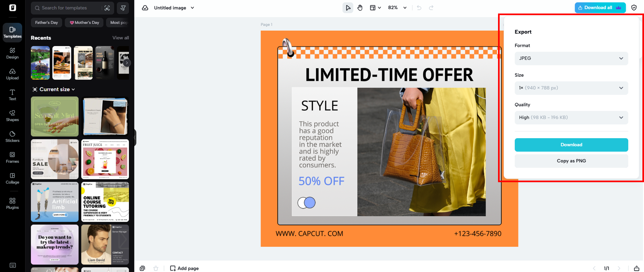Open the Templates sidebar panel
The height and width of the screenshot is (272, 644).
click(13, 33)
